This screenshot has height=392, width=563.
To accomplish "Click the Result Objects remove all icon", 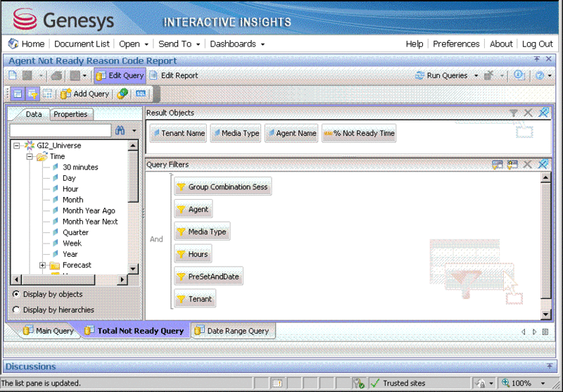I will pos(543,113).
